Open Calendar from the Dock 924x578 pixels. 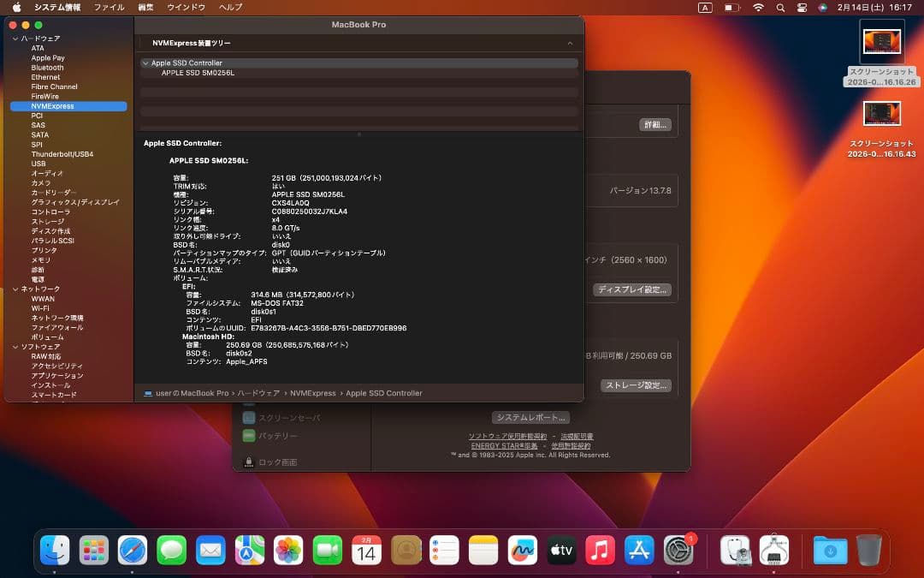[365, 551]
